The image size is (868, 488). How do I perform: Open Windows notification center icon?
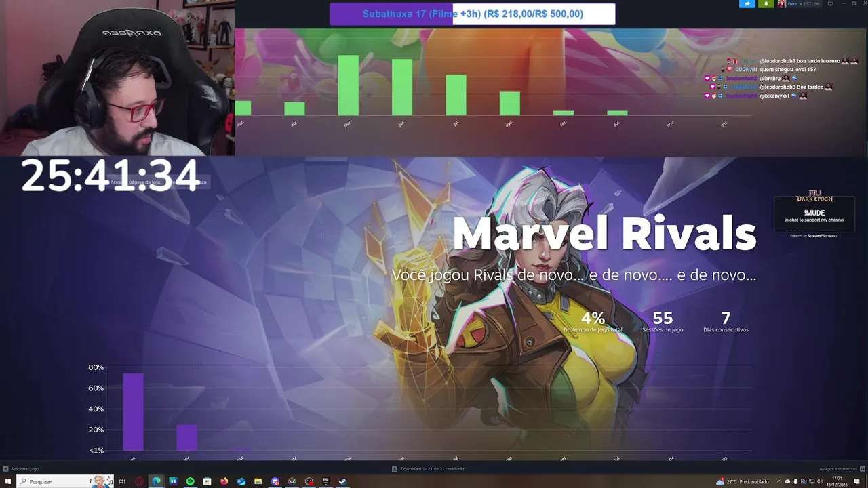(856, 481)
